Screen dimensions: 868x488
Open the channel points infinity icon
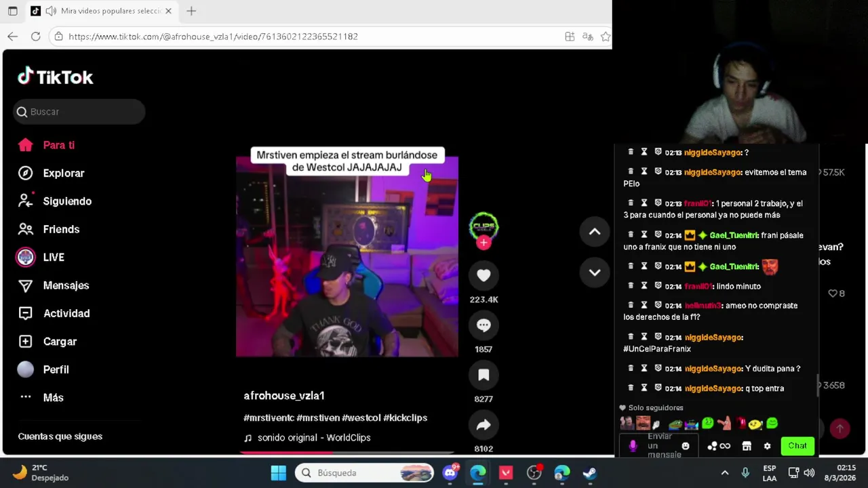point(719,446)
